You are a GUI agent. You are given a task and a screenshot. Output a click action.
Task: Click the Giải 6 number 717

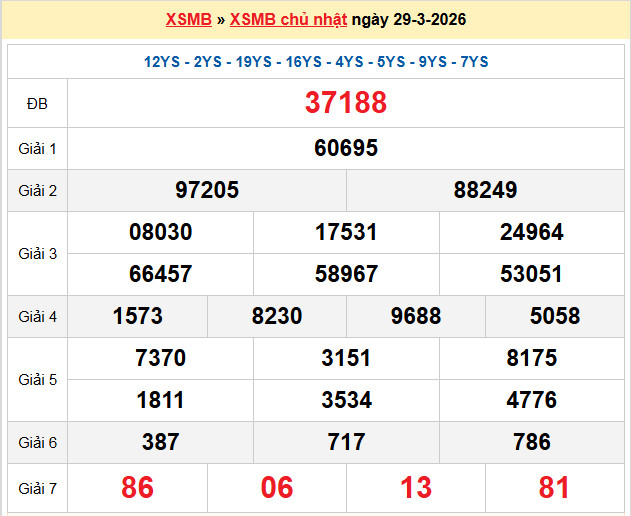[x=346, y=442]
